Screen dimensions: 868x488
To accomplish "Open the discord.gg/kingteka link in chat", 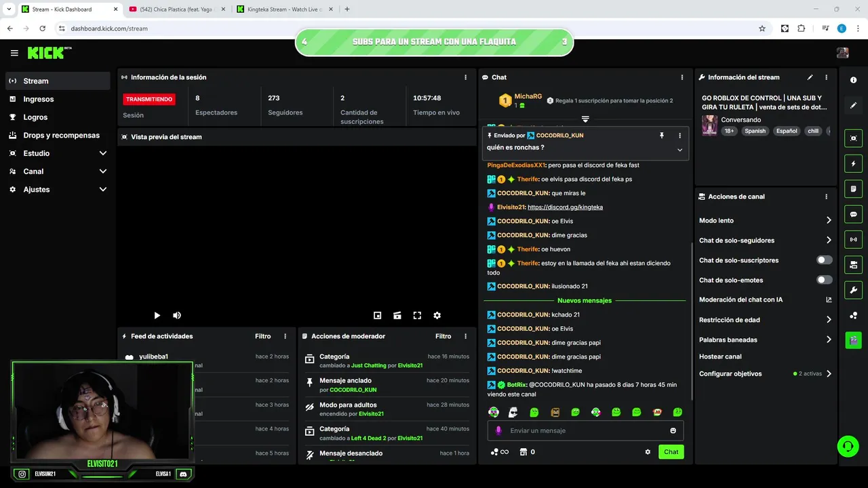I will point(565,207).
